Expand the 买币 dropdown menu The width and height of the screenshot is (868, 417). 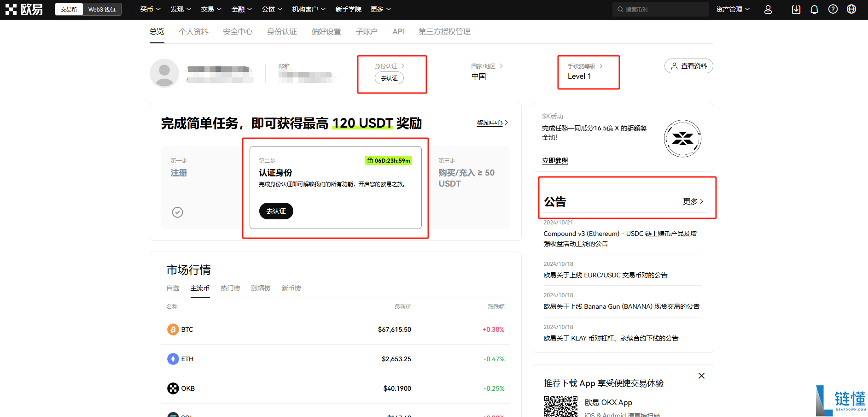151,9
